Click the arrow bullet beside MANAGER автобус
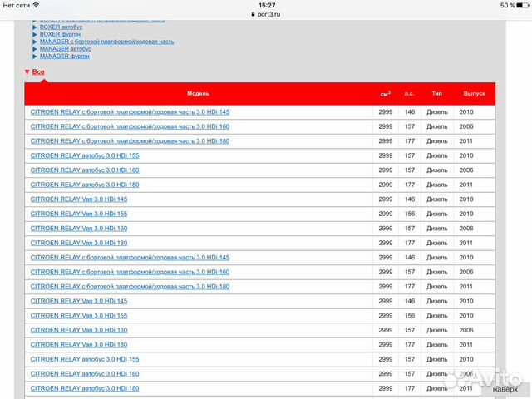This screenshot has width=532, height=399. point(35,49)
